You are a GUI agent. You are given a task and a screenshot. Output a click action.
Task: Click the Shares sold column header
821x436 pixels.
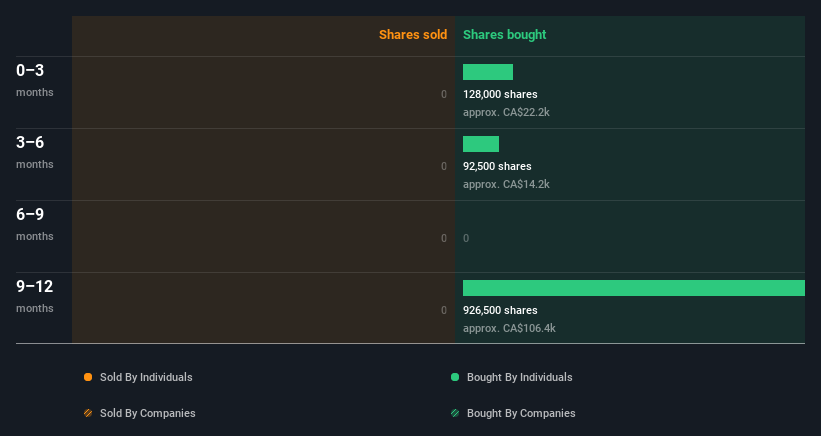[413, 35]
